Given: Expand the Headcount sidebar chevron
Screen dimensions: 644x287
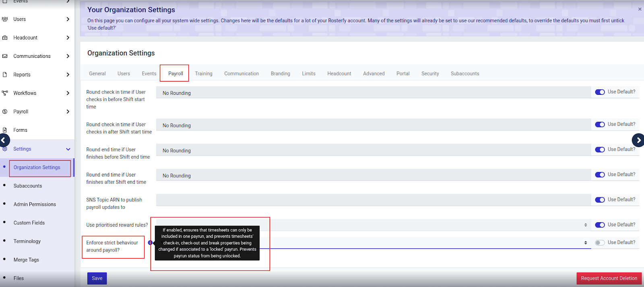Looking at the screenshot, I should click(68, 38).
